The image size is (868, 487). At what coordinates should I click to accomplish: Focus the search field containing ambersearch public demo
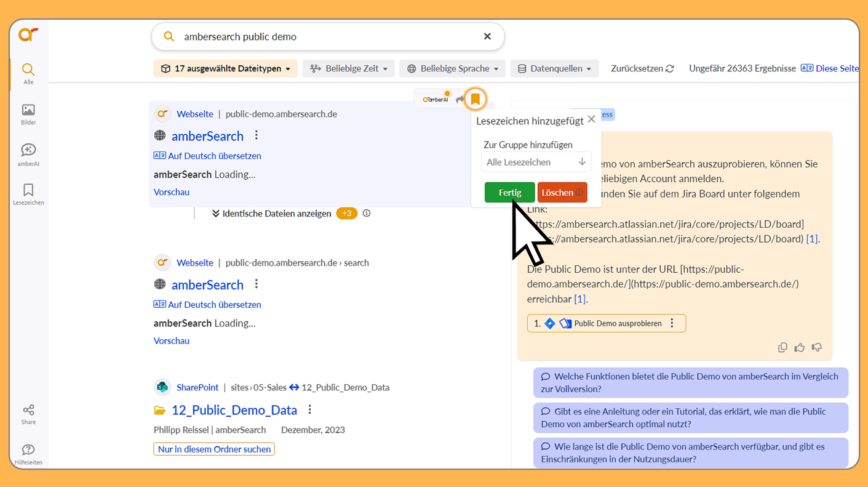(328, 36)
